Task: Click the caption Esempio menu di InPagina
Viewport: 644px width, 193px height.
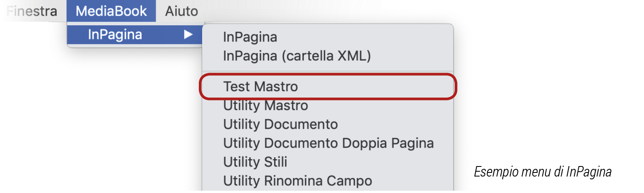Action: [543, 172]
